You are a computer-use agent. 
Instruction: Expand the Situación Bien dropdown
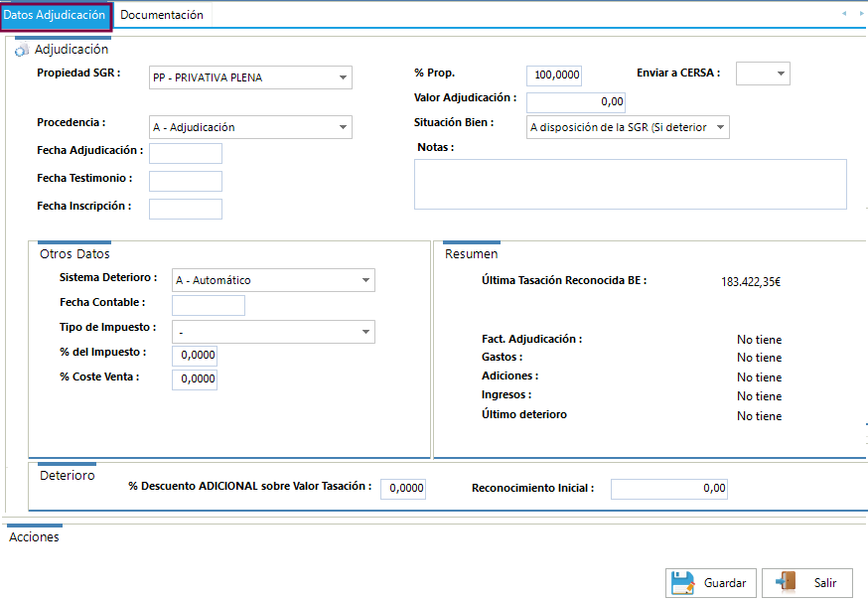click(x=720, y=127)
